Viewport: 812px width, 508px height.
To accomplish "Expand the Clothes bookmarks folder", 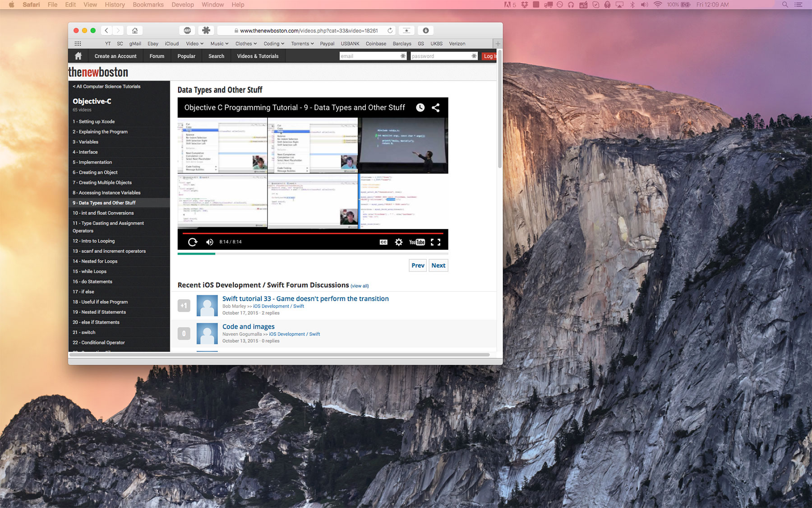I will click(246, 44).
